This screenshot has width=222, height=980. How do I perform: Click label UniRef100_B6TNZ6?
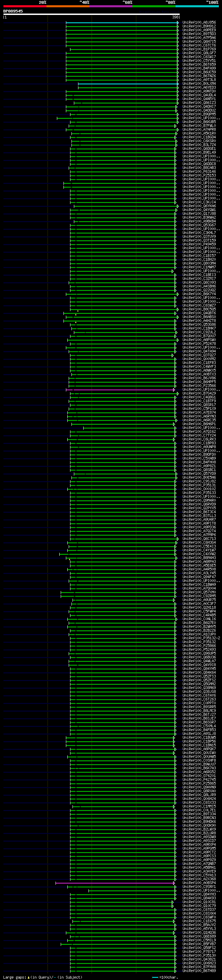tap(199, 76)
